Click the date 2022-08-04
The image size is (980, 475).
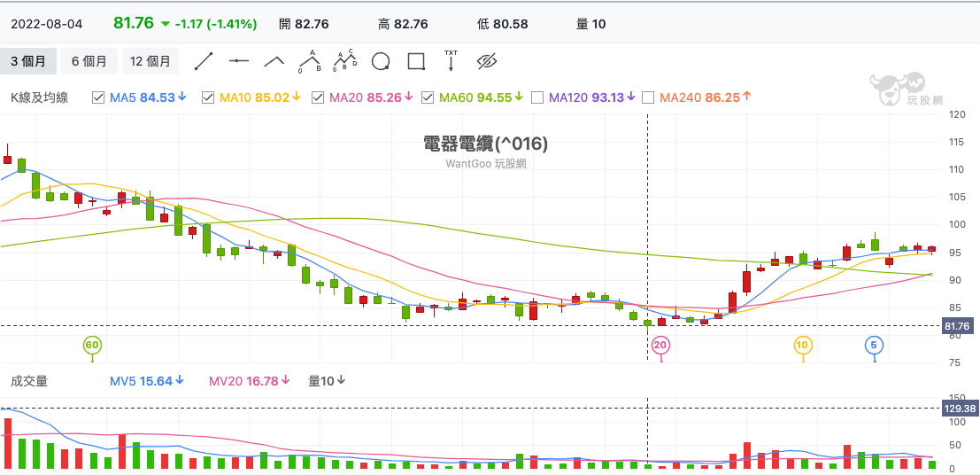47,25
